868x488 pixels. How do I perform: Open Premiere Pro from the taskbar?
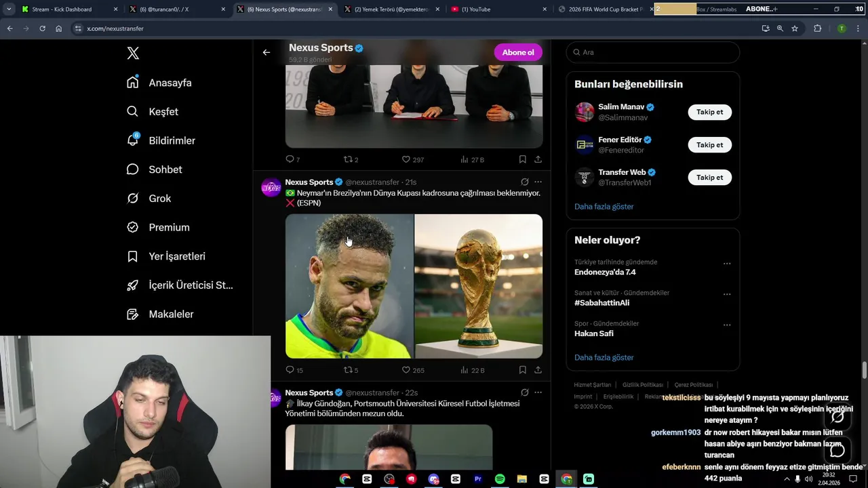tap(477, 479)
